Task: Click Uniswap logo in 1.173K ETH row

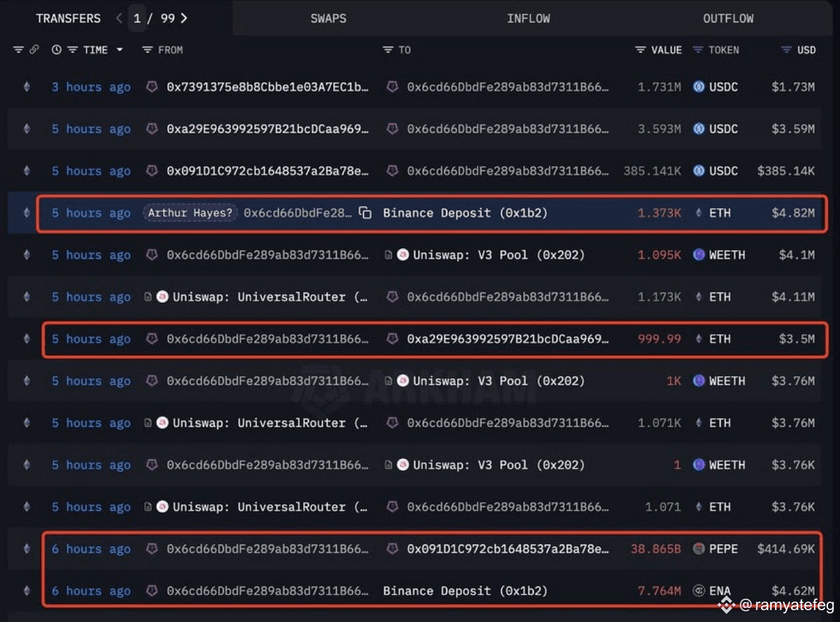Action: tap(163, 297)
